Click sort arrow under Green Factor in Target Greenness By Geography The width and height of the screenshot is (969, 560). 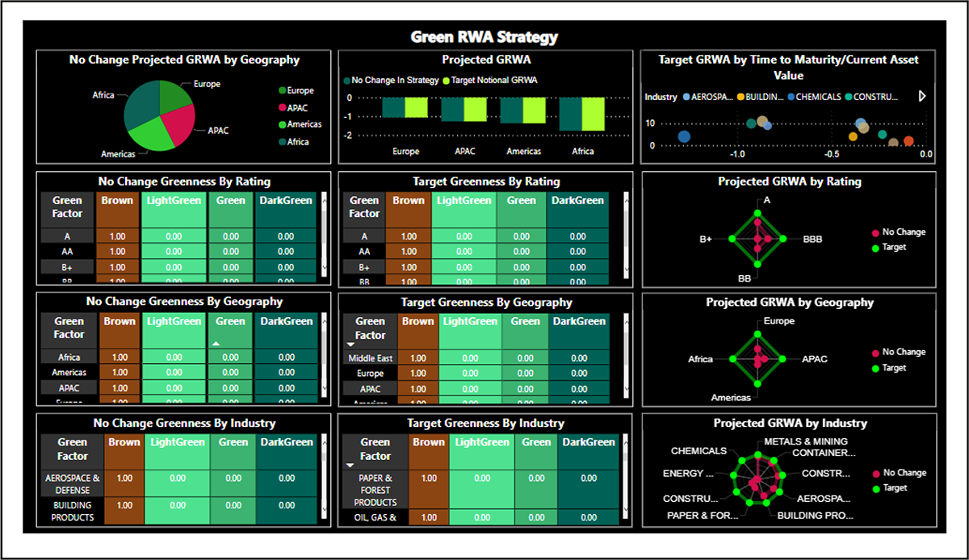(351, 345)
